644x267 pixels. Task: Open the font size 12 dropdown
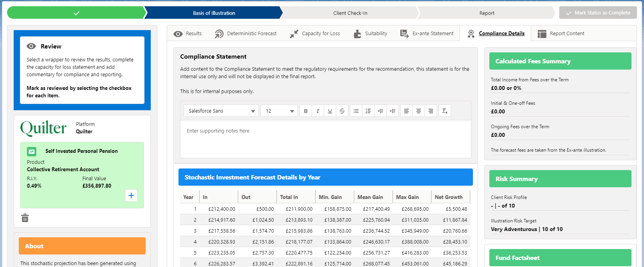pyautogui.click(x=279, y=111)
